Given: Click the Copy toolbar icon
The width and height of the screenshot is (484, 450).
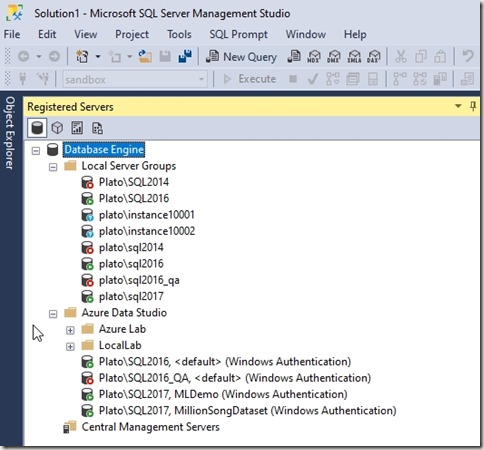Looking at the screenshot, I should (421, 57).
